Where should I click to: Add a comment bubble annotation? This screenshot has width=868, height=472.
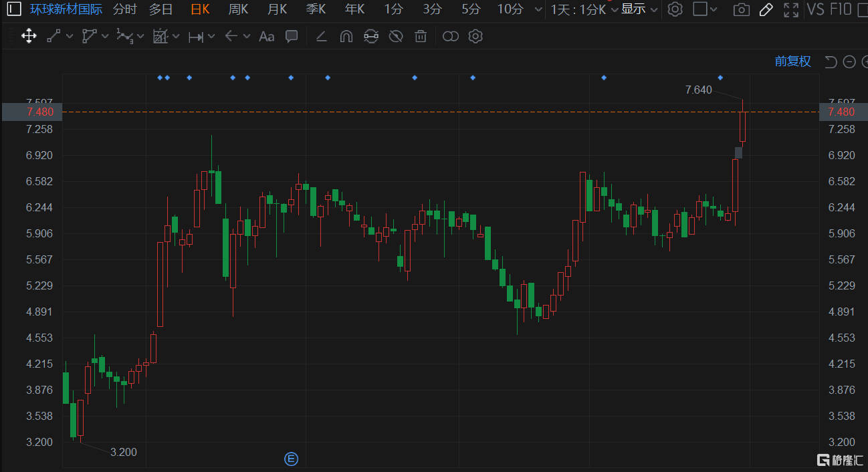pyautogui.click(x=292, y=36)
